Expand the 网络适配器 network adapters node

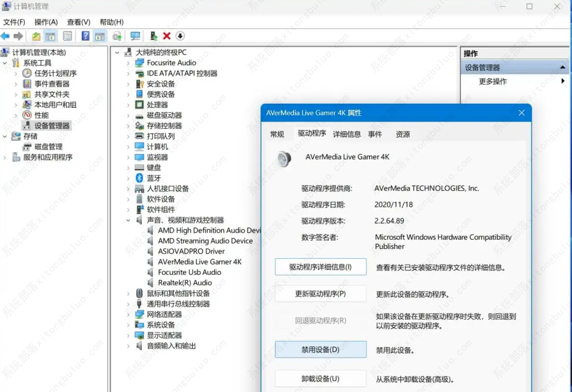click(128, 314)
